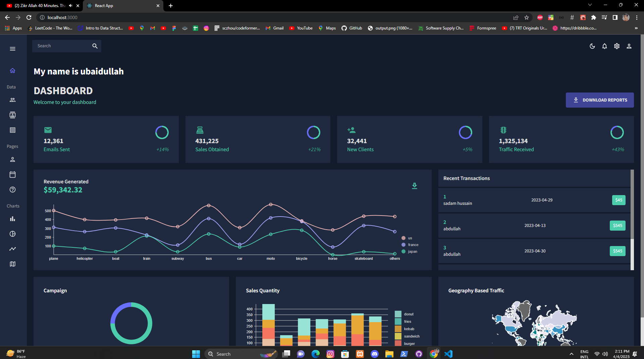Open line chart icon in sidebar
The height and width of the screenshot is (359, 644).
pos(13,249)
